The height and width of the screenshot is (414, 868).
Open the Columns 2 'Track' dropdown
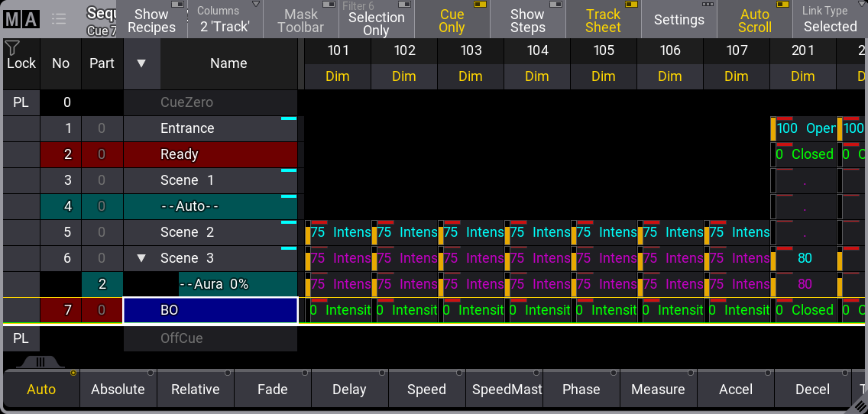click(227, 20)
